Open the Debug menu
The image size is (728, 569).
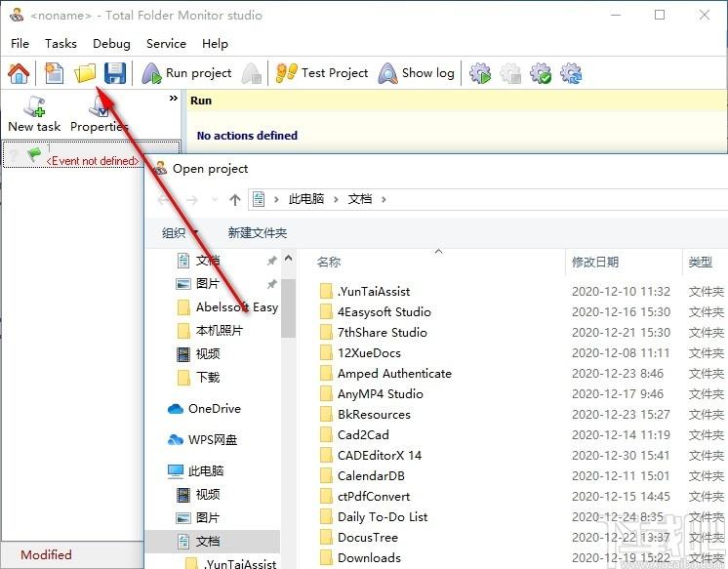point(111,44)
